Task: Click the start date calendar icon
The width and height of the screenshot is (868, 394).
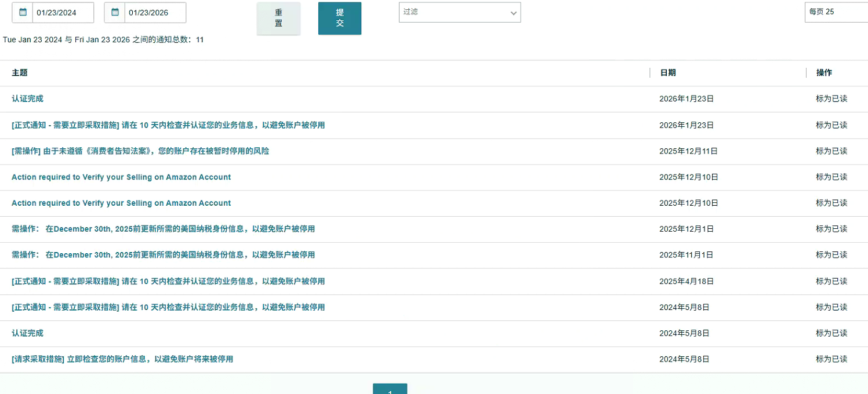Action: (x=23, y=12)
